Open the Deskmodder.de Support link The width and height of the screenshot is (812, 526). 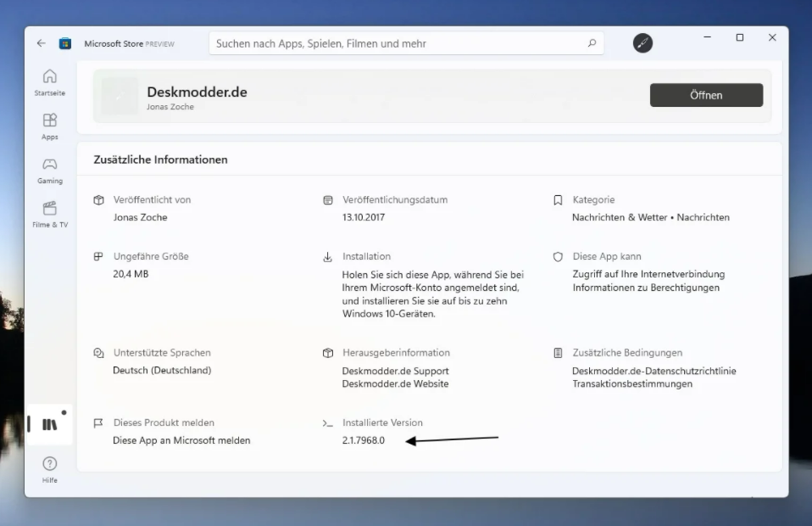[395, 371]
